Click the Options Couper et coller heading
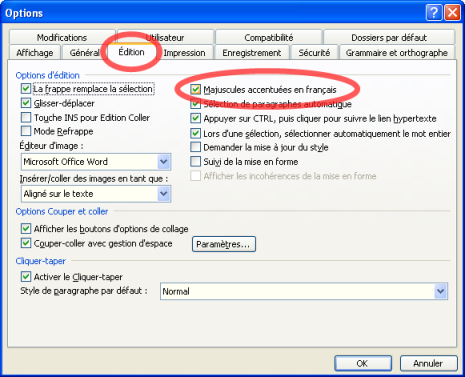Viewport: 465px width, 377px height. [62, 211]
